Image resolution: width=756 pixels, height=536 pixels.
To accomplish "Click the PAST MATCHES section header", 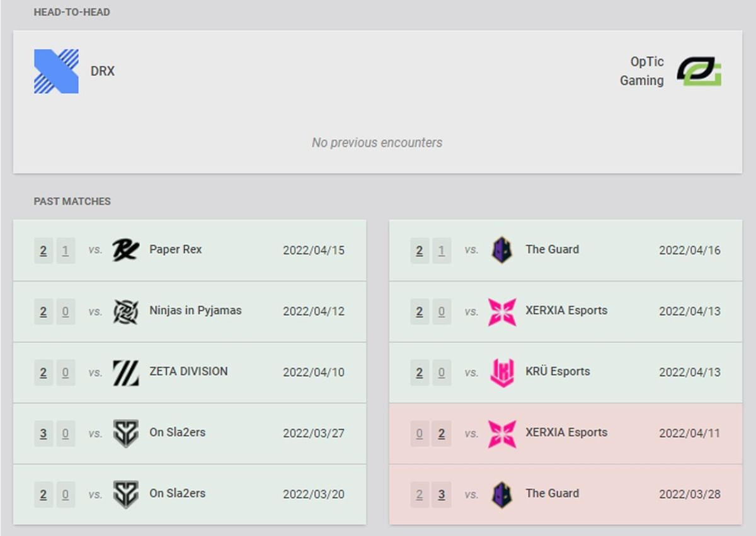I will click(71, 201).
